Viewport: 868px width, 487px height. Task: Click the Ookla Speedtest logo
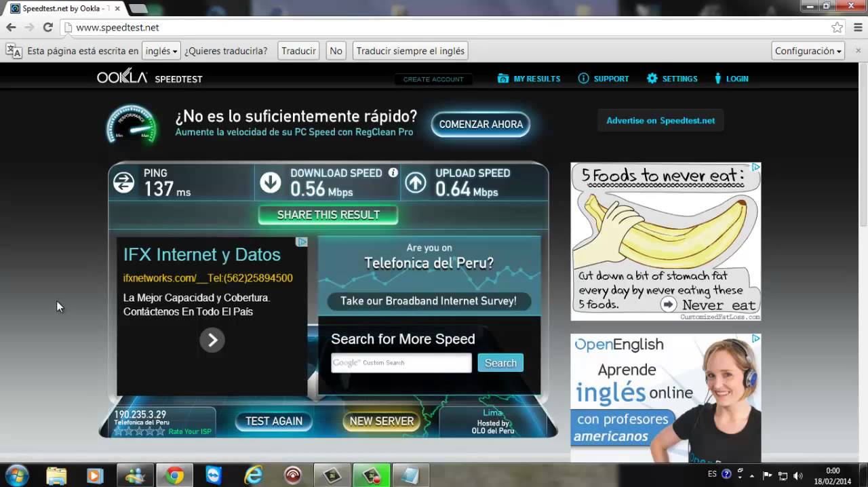[150, 77]
